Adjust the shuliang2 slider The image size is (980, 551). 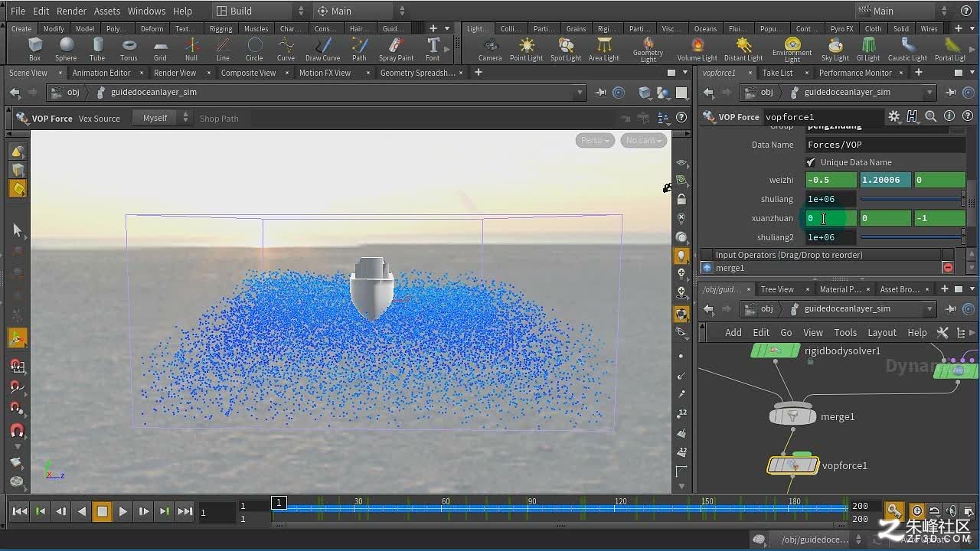click(x=913, y=237)
